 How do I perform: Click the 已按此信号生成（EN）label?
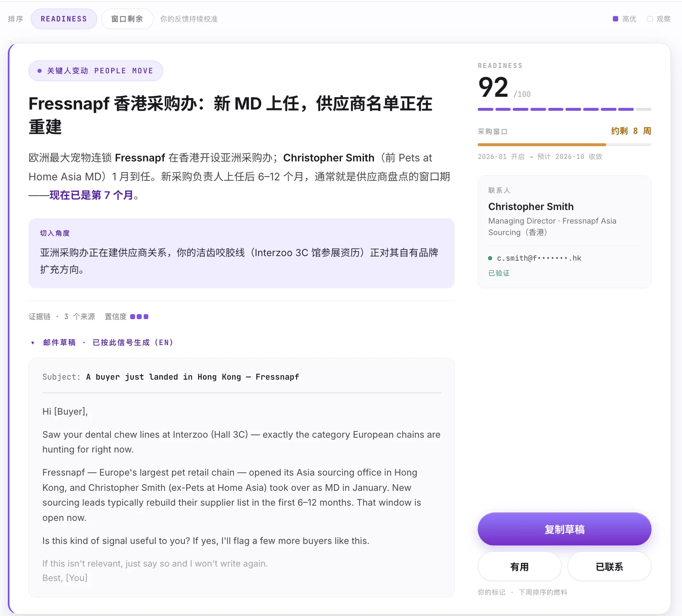pos(133,343)
